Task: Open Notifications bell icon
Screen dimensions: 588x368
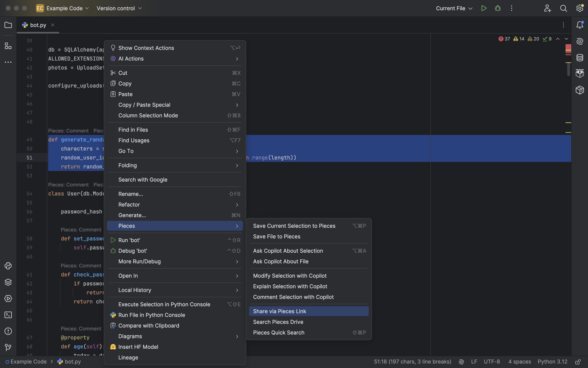Action: coord(580,25)
